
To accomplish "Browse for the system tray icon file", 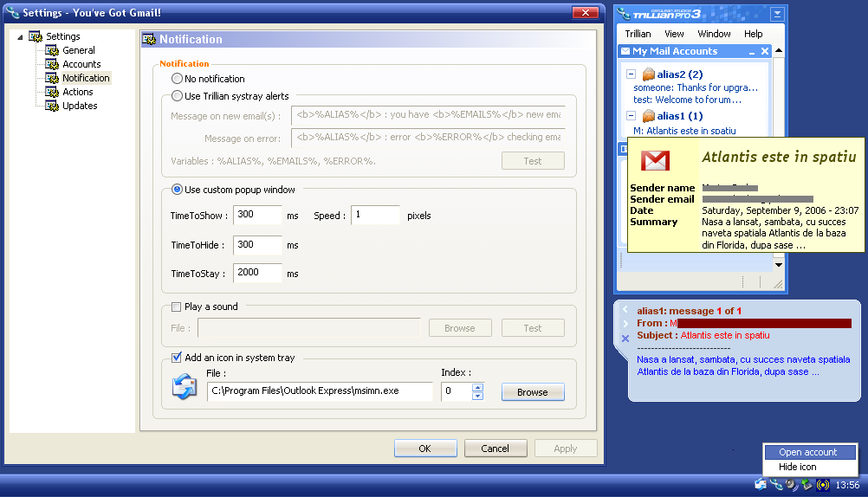I will (533, 392).
